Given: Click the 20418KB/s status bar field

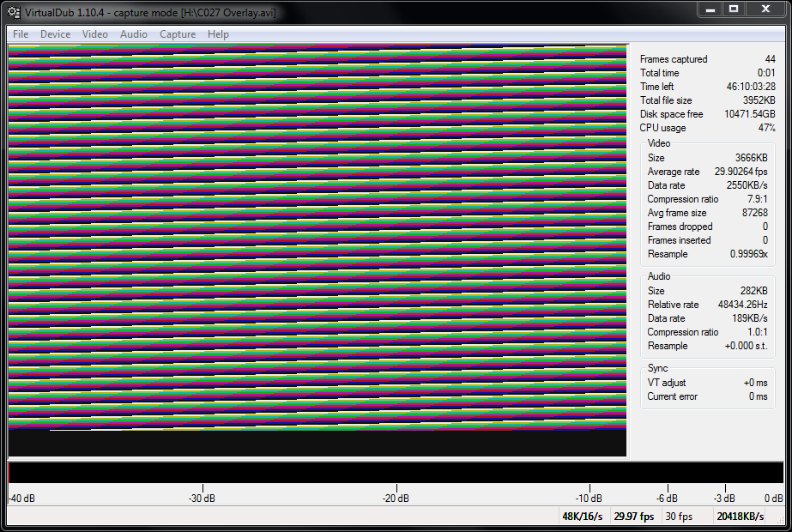Looking at the screenshot, I should click(x=740, y=517).
